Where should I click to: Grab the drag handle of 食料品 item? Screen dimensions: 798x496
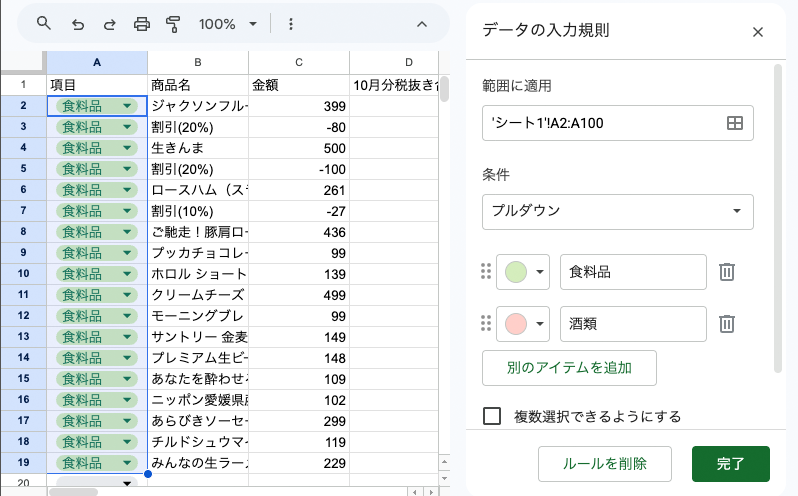[486, 272]
